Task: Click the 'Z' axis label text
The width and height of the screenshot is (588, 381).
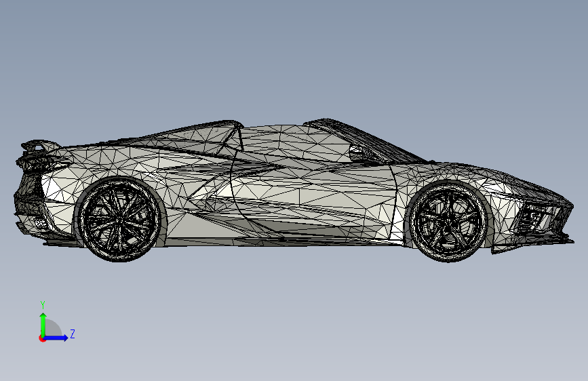Action: (x=73, y=334)
